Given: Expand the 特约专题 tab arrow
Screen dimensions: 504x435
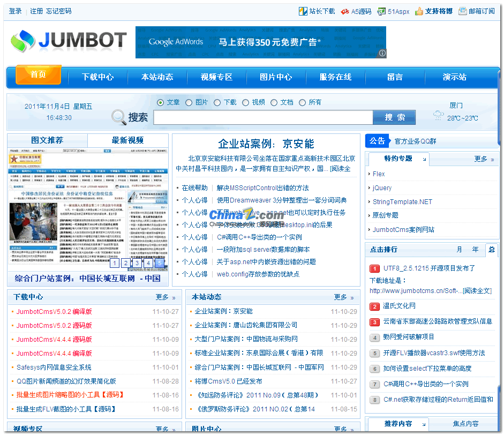Looking at the screenshot, I should pyautogui.click(x=424, y=159).
